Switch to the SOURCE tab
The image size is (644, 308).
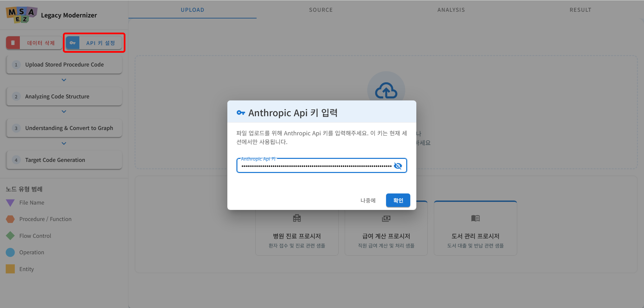(321, 10)
